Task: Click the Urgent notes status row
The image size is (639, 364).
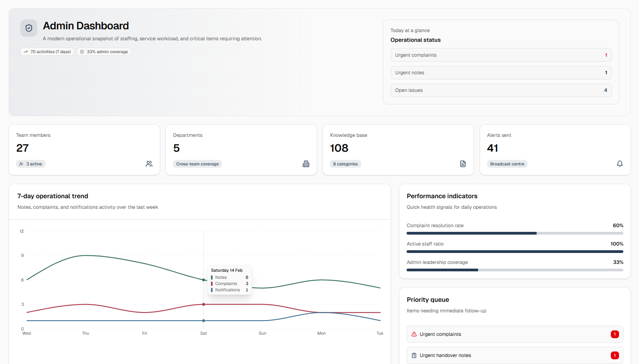Action: (501, 72)
